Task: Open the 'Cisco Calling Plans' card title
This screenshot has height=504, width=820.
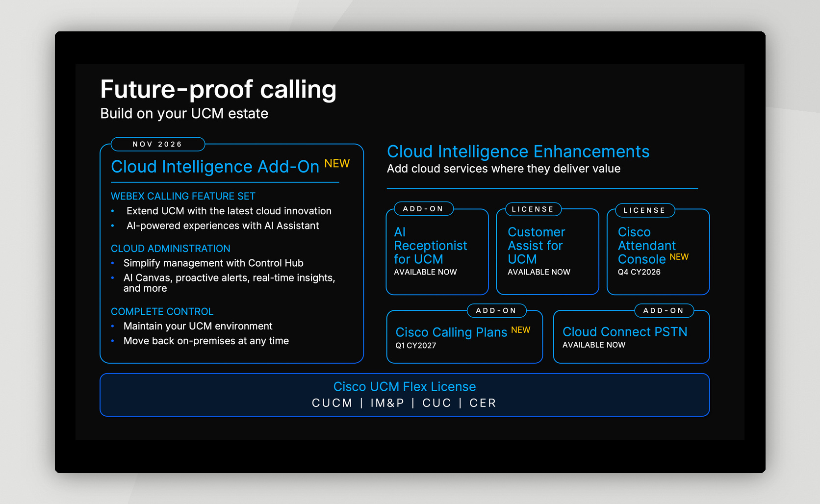Action: (x=451, y=332)
